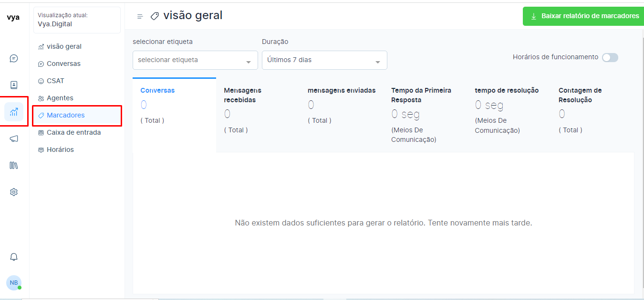The image size is (644, 300).
Task: Click Baixar relatório de marcadores button
Action: coord(584,16)
